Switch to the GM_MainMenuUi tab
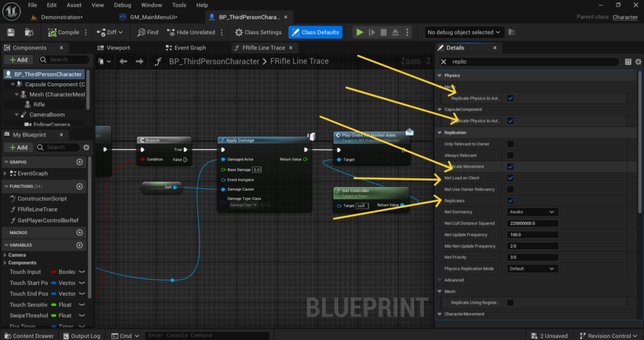Image resolution: width=644 pixels, height=340 pixels. [153, 17]
